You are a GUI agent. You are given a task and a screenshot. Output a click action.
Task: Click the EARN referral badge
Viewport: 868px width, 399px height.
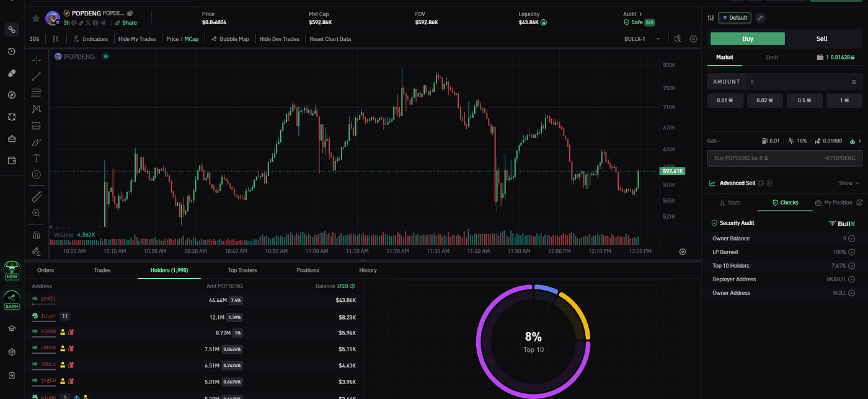point(12,300)
